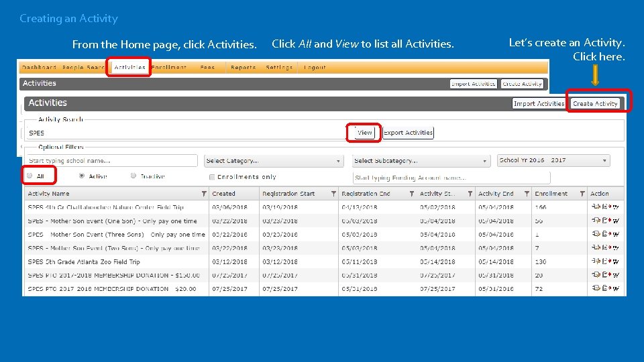Viewport: 644px width, 362px height.
Task: Click red-arrow document icon for $20.00 donation row
Action: 606,288
